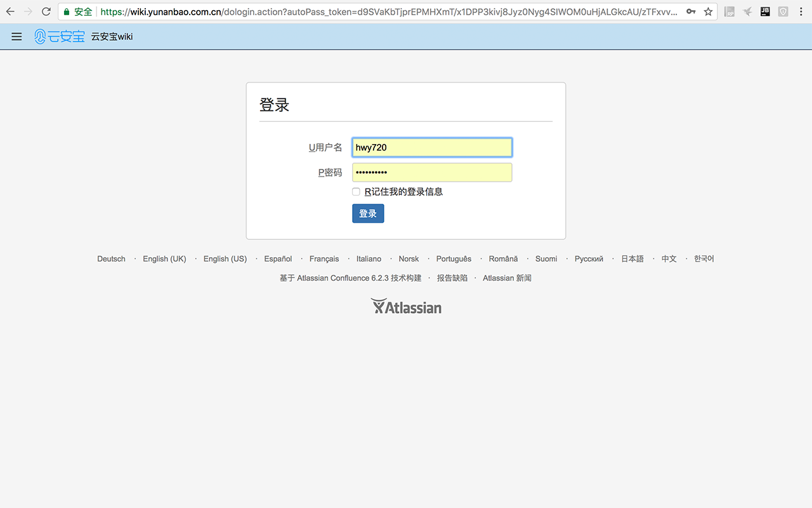Click the 云安宝 logo in the header
This screenshot has height=508, width=812.
pos(60,36)
